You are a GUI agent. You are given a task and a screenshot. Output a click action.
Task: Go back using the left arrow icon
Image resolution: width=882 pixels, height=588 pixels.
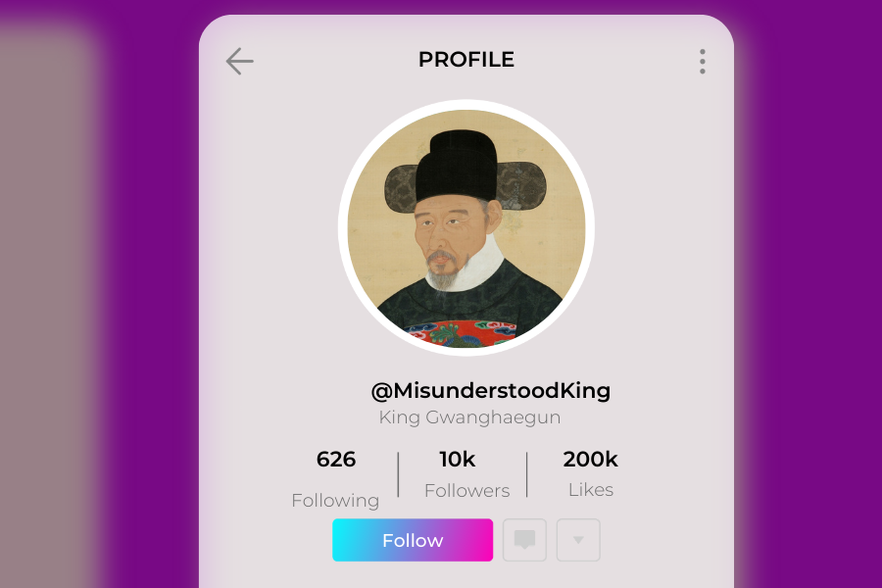[x=240, y=61]
